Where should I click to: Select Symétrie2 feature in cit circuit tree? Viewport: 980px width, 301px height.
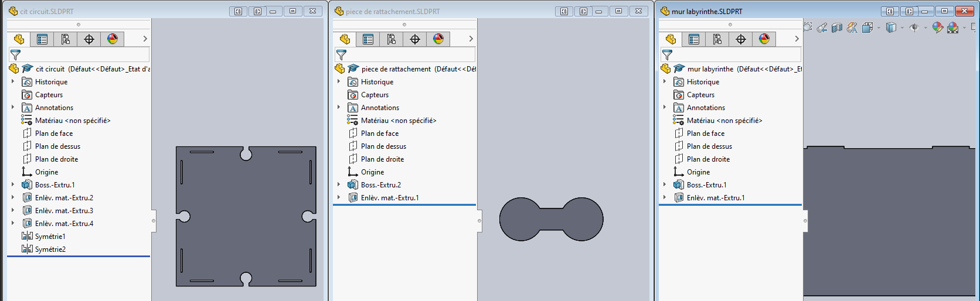coord(50,249)
